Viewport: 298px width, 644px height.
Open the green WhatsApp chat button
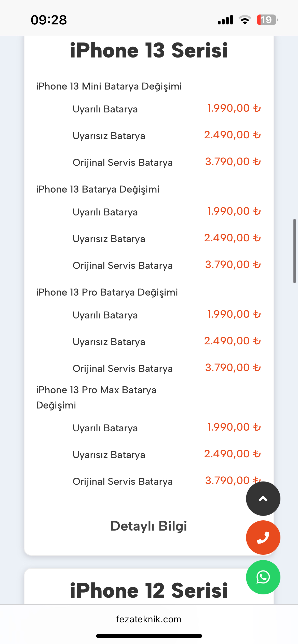263,577
